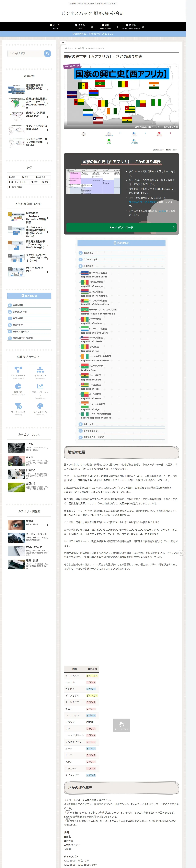Open 米州ボリバル同盟 ALBA-TCP article chevron
Screen dimensions: 196x868
coord(48,117)
